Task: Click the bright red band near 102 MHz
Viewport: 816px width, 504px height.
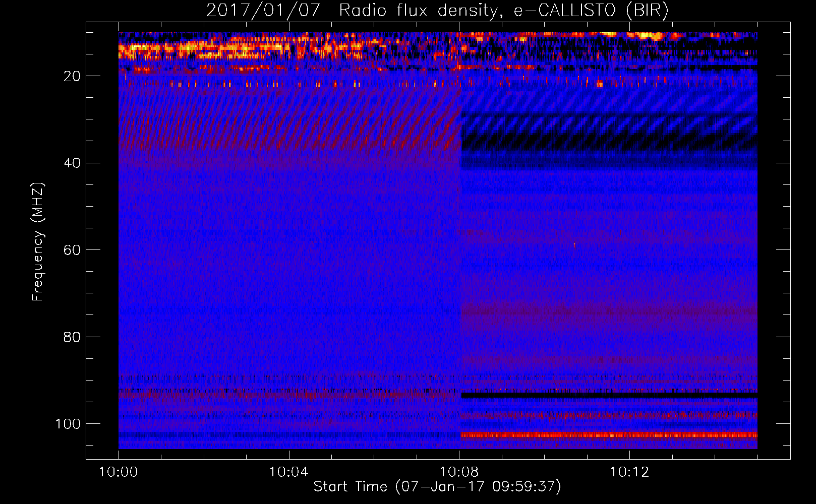Action: pos(609,434)
